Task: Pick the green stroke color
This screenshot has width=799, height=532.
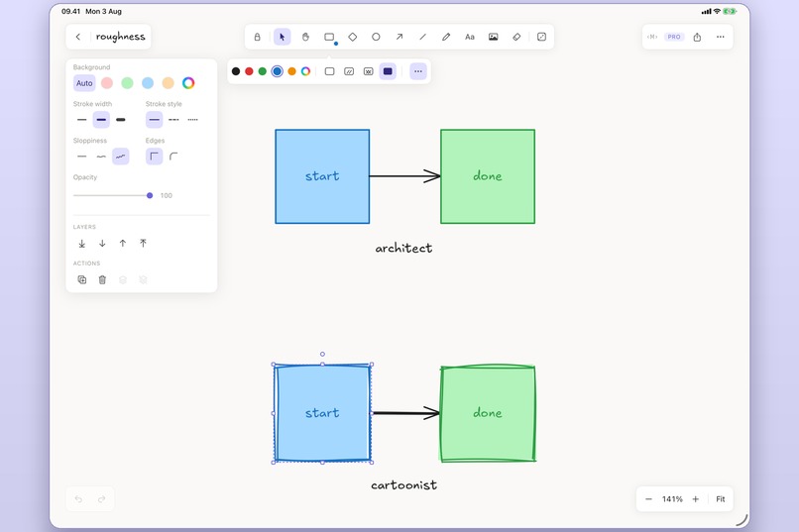Action: (x=263, y=71)
